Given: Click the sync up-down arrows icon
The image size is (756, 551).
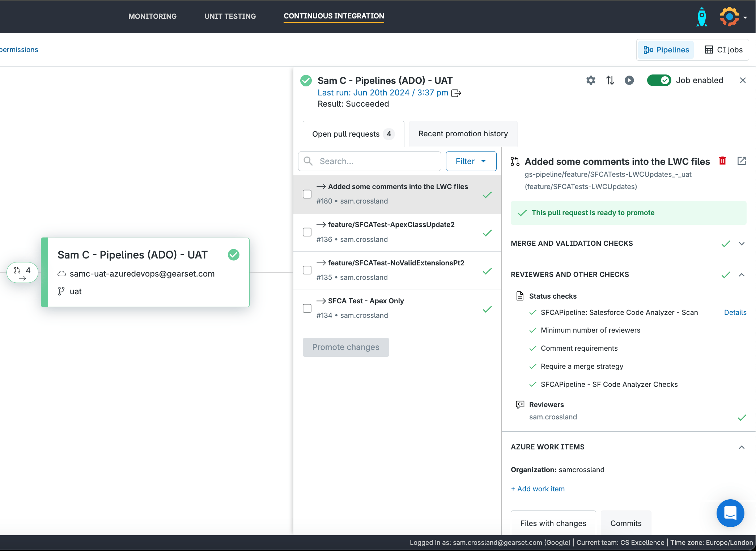Looking at the screenshot, I should coord(610,80).
